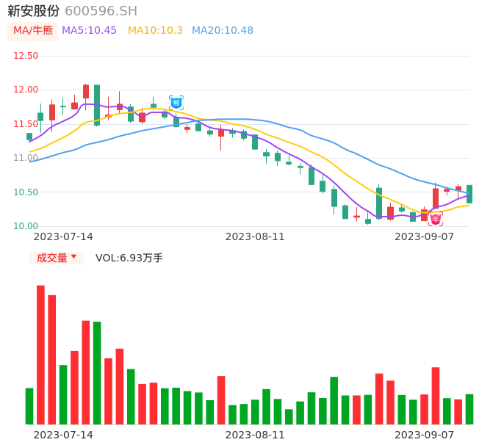Select the MA20:10.48 legend label
This screenshot has height=445, width=504.
click(x=223, y=31)
